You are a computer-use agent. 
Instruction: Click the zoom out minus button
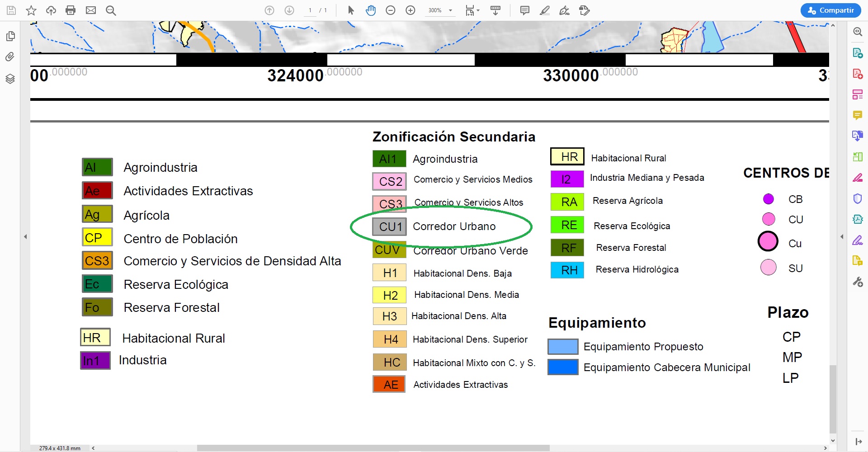391,10
